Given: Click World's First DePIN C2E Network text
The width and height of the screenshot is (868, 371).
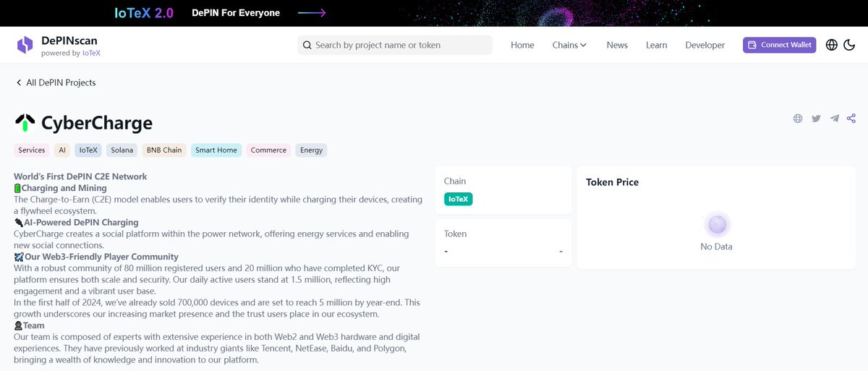Looking at the screenshot, I should (80, 176).
